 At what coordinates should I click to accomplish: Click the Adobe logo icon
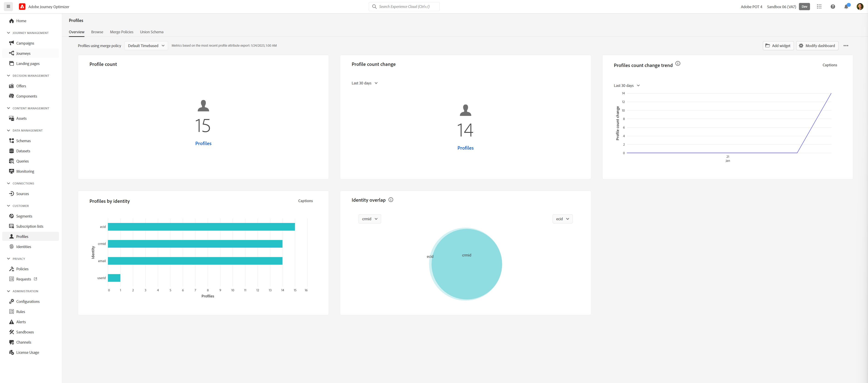click(22, 7)
